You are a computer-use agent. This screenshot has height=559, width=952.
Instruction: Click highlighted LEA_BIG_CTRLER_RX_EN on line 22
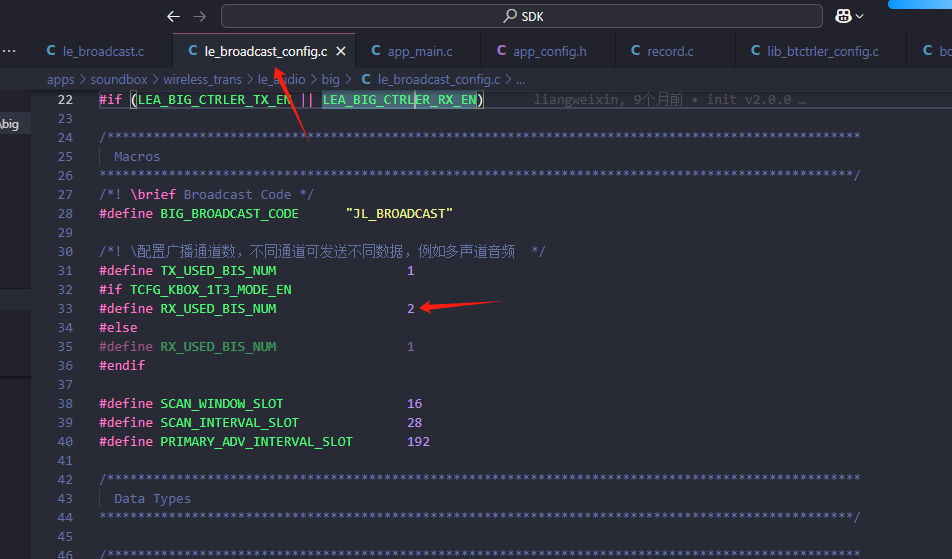point(400,100)
